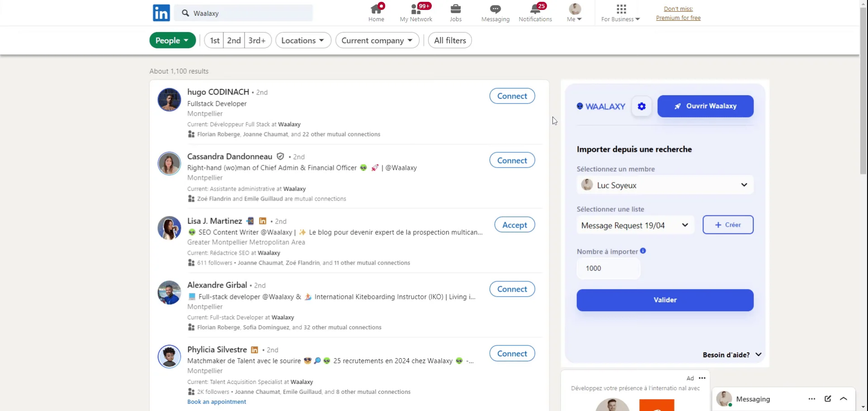Click LinkedIn badge next to Lisa J. Martinez

pyautogui.click(x=263, y=221)
